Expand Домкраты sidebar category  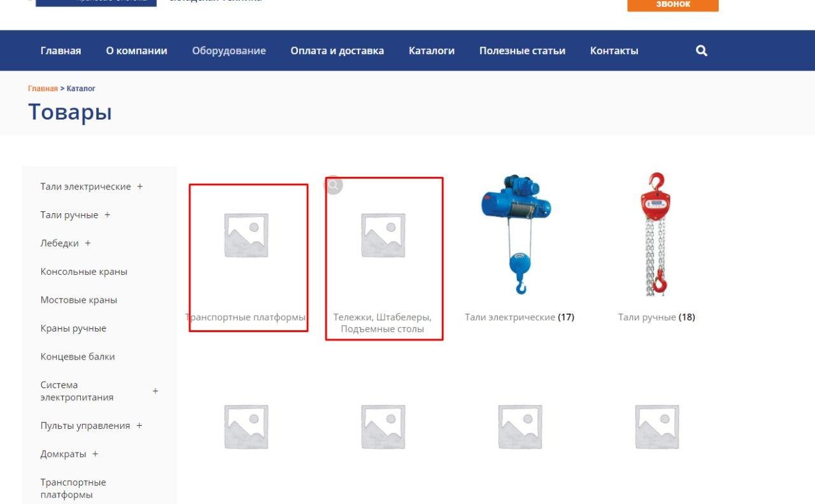pos(96,454)
